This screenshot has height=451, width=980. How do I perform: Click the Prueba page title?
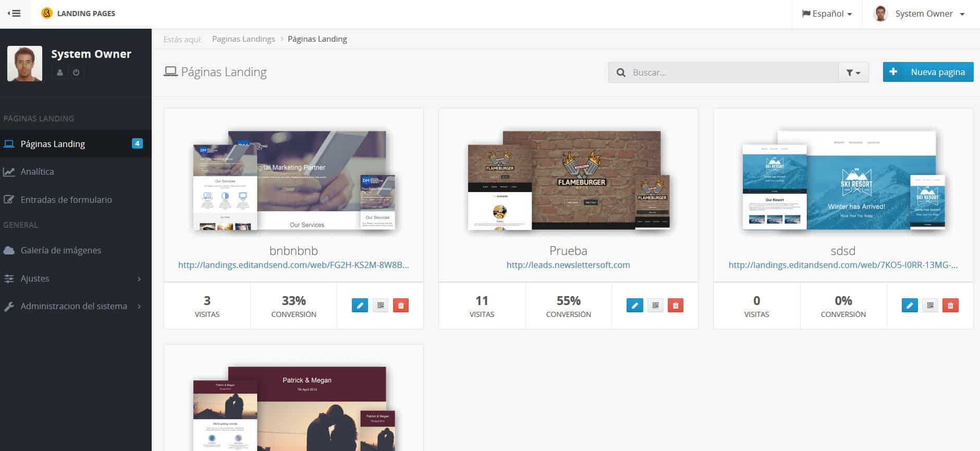coord(568,251)
